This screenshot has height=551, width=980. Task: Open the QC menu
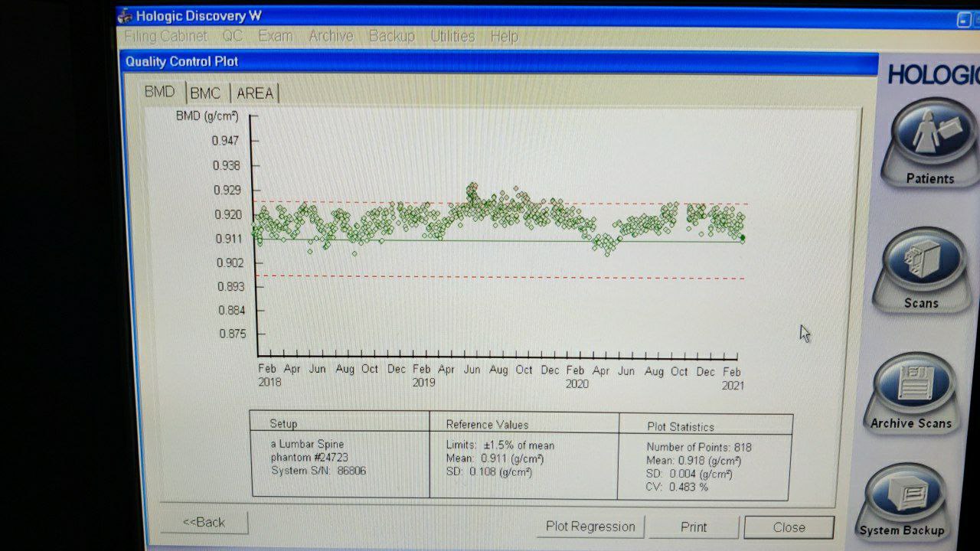tap(233, 36)
